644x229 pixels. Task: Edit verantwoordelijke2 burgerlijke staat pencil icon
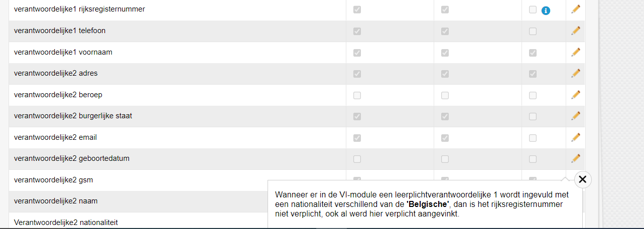pos(576,116)
